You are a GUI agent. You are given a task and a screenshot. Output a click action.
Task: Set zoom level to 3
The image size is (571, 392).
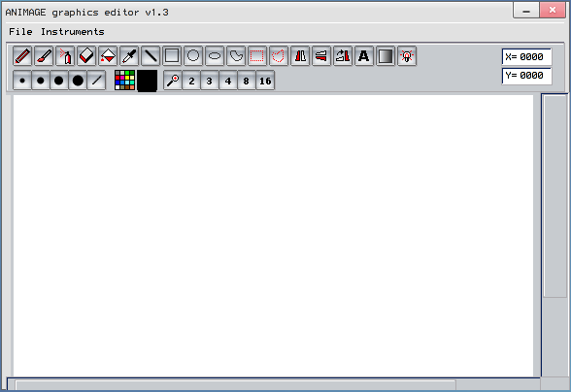pyautogui.click(x=210, y=81)
